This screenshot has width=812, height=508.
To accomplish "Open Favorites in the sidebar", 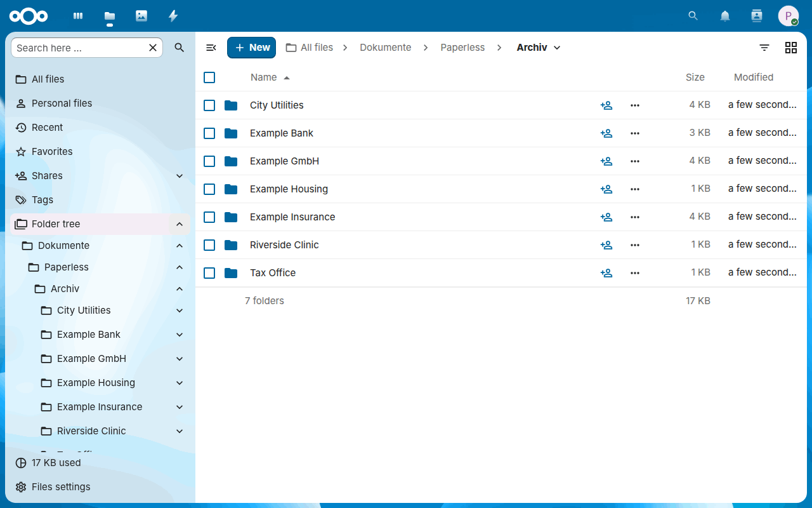I will point(100,152).
